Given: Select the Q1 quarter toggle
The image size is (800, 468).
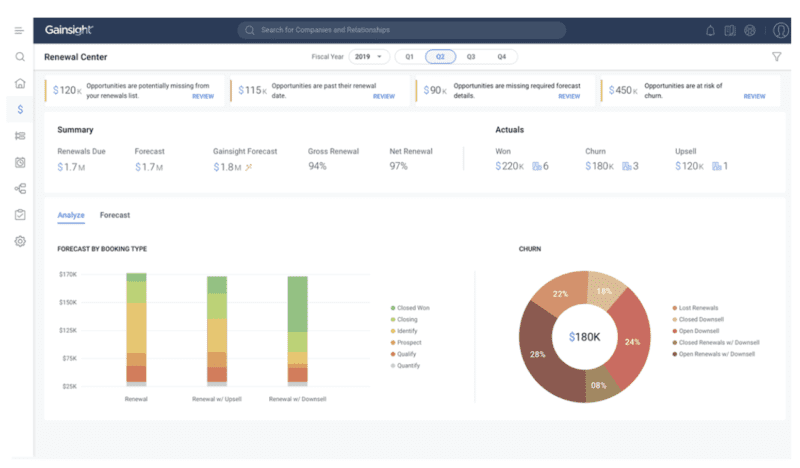Looking at the screenshot, I should 409,57.
